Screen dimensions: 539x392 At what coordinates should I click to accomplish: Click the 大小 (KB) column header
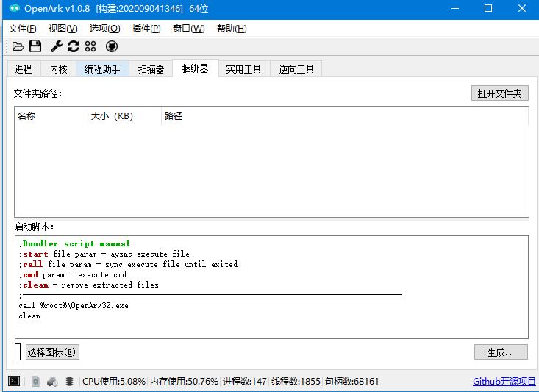point(125,116)
